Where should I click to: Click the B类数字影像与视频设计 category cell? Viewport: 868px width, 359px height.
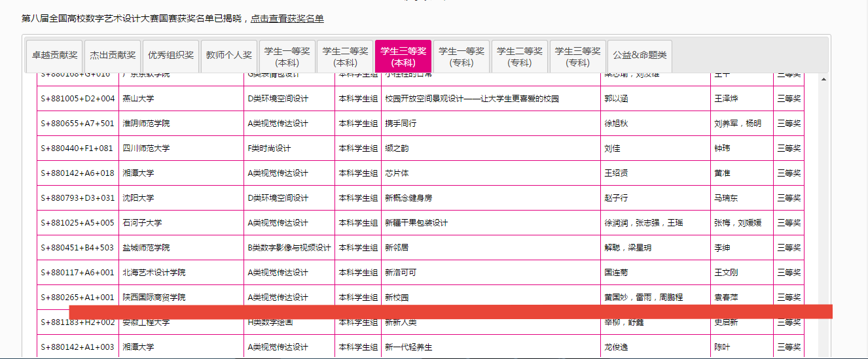click(x=289, y=248)
